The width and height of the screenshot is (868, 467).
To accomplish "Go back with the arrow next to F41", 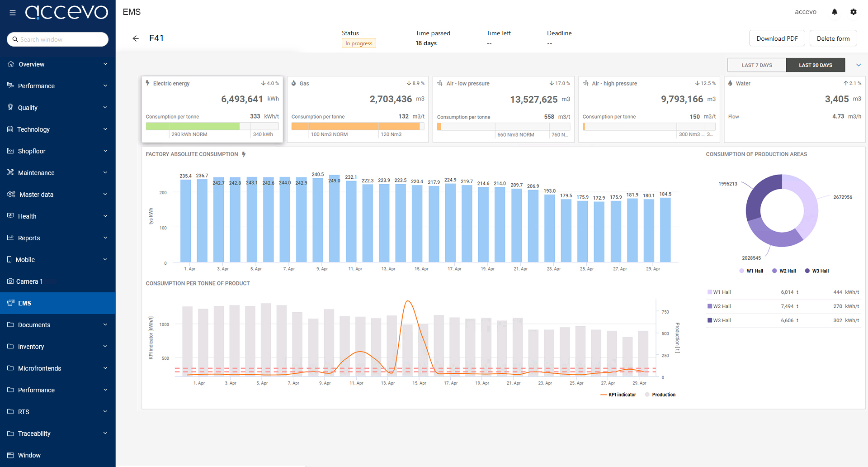I will click(136, 38).
